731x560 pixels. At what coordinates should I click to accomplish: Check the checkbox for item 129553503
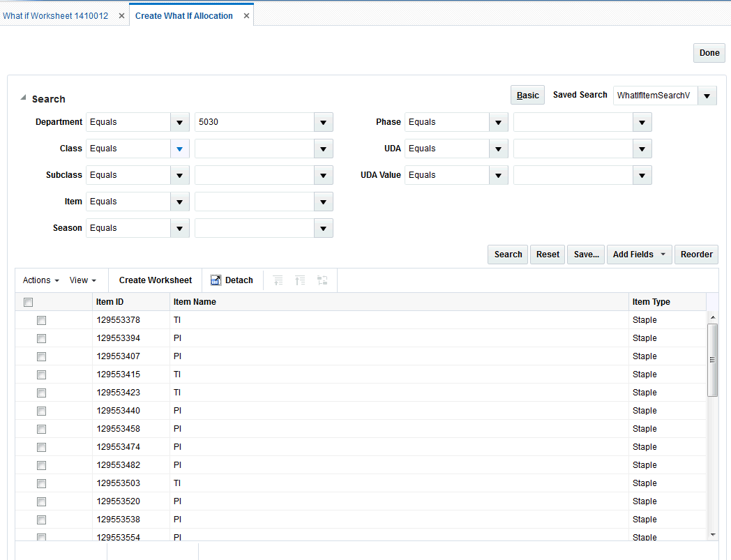[x=41, y=483]
